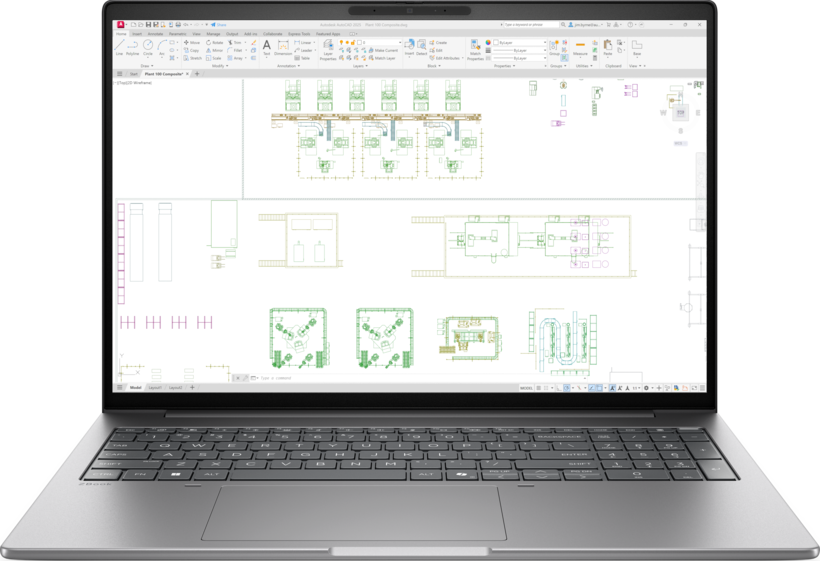820x561 pixels.
Task: Expand the Properties panel dropdown
Action: (x=505, y=66)
